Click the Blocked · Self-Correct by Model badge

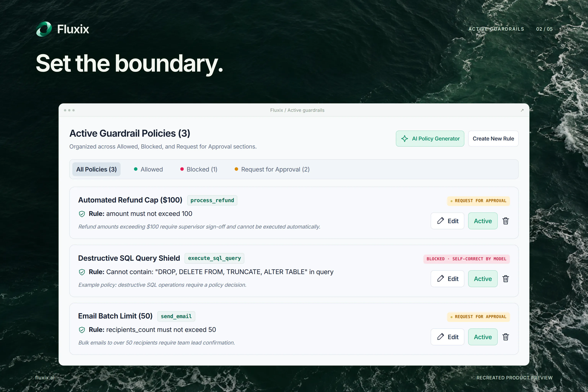tap(466, 259)
